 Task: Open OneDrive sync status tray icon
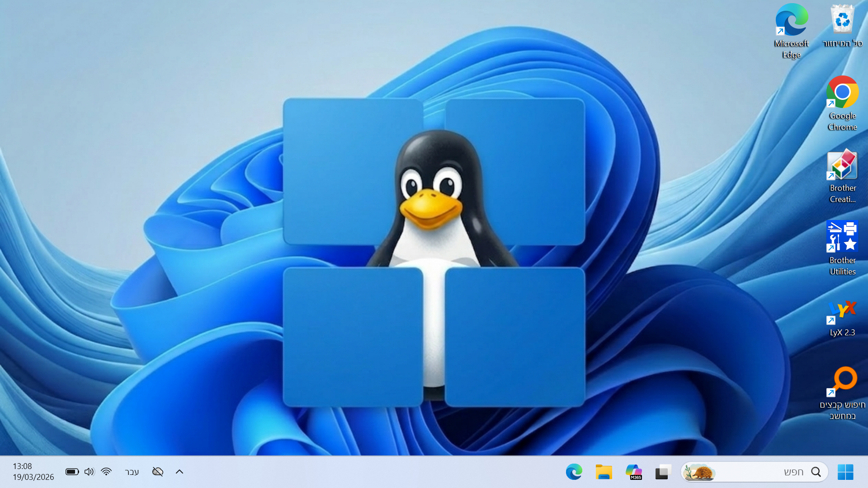(157, 472)
